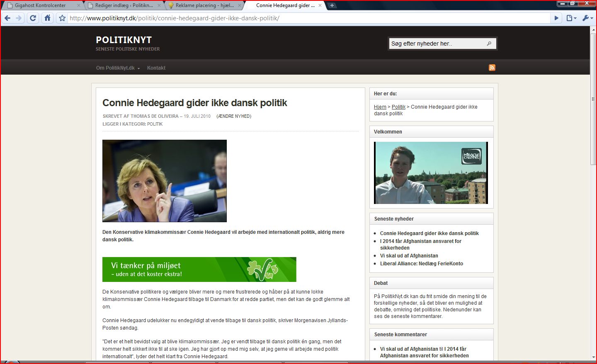The image size is (597, 364).
Task: Close the Reklame placering tab
Action: pyautogui.click(x=240, y=5)
